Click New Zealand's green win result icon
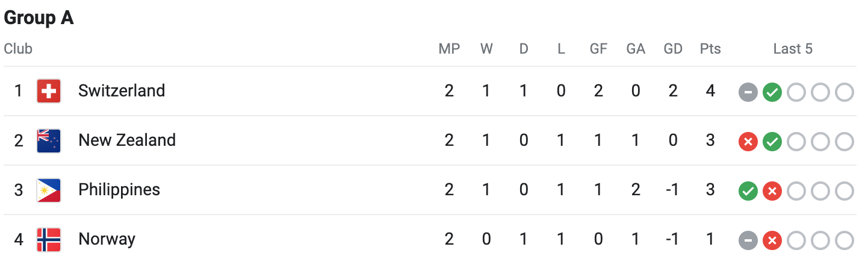868x279 pixels. coord(772,142)
